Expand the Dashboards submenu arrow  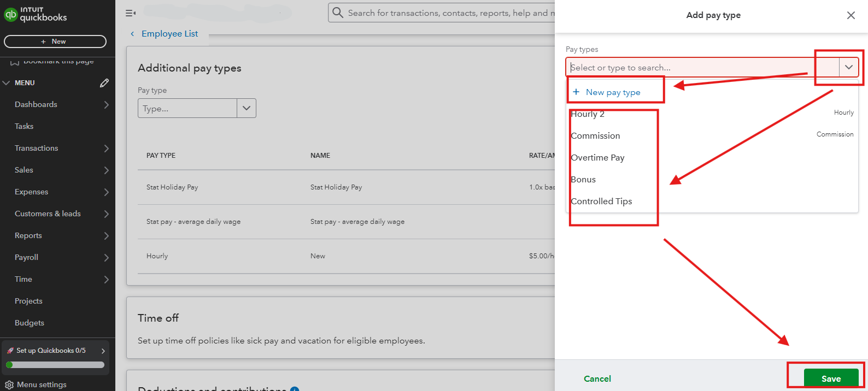[106, 105]
